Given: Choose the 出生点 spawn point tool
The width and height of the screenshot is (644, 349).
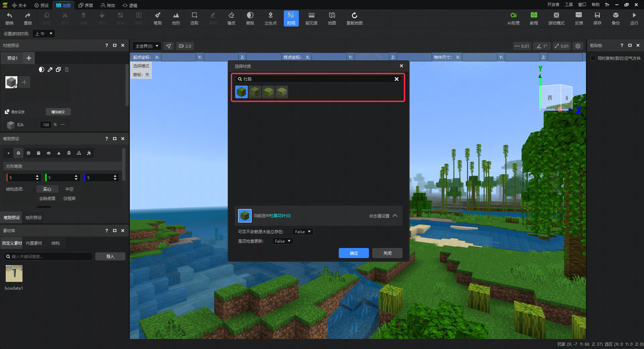Looking at the screenshot, I should [x=270, y=18].
